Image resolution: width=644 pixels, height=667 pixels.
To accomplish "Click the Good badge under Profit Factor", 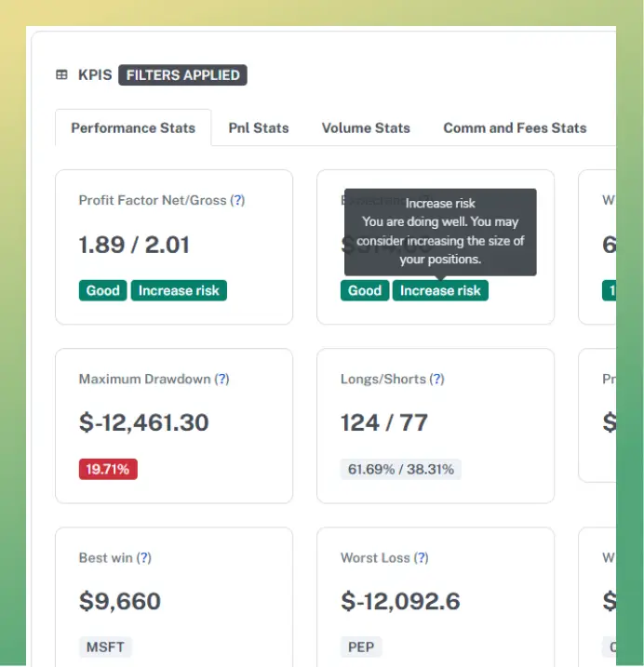I will 102,290.
